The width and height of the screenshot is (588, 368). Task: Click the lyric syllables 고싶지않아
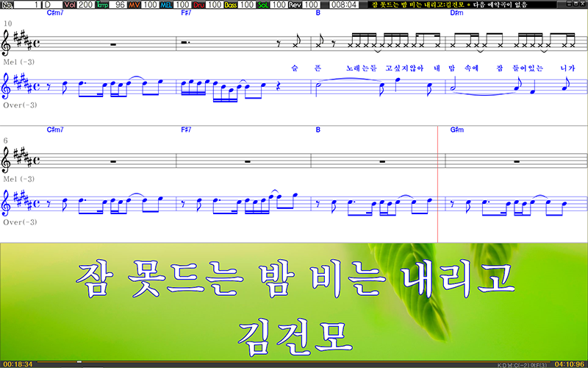[x=404, y=68]
